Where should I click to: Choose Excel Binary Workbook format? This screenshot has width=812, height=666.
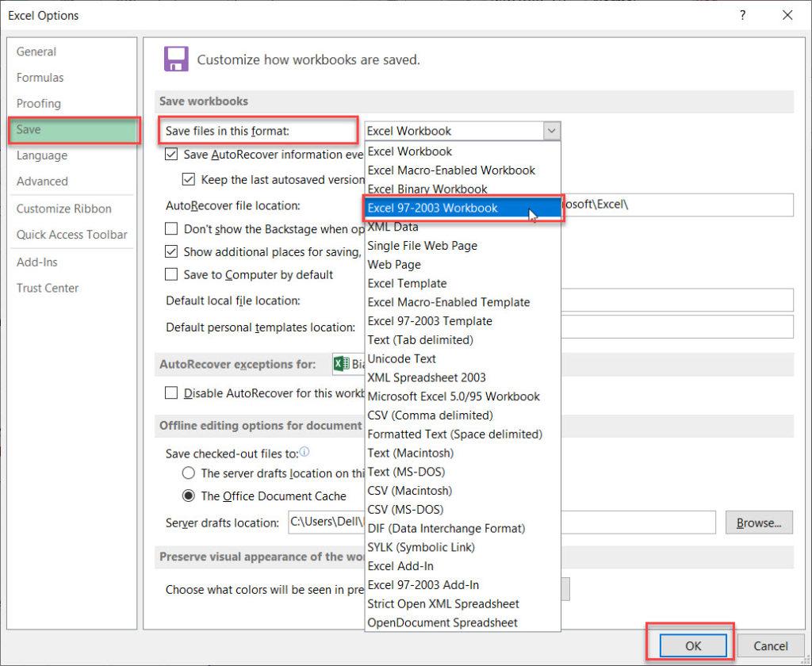(x=463, y=189)
